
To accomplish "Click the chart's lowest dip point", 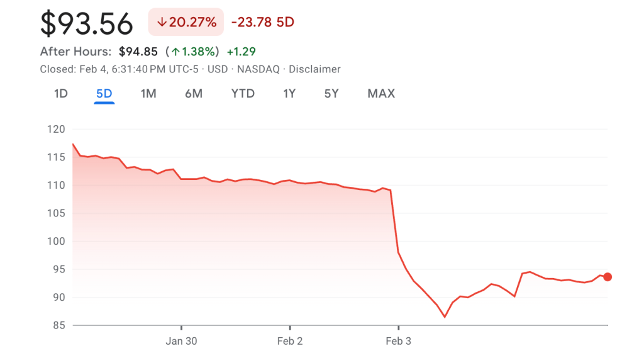I will click(x=445, y=316).
